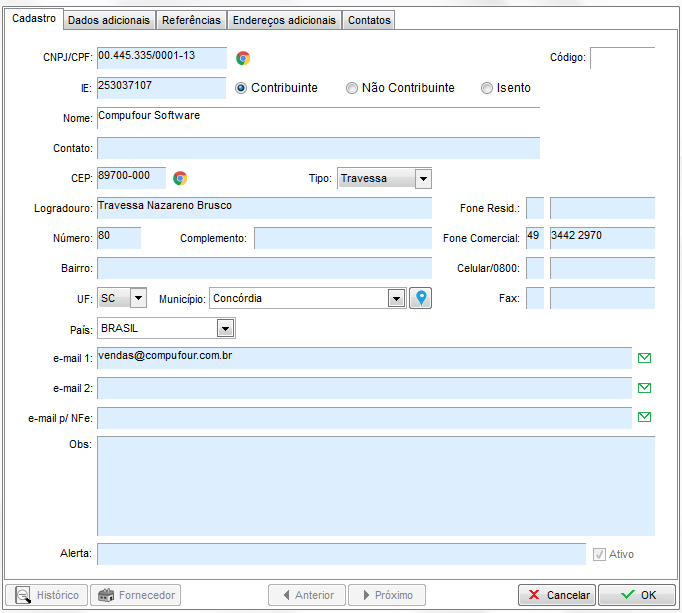Viewport: 682px width, 613px height.
Task: Click envelope icon for e-mail p/ NFe
Action: coord(644,418)
